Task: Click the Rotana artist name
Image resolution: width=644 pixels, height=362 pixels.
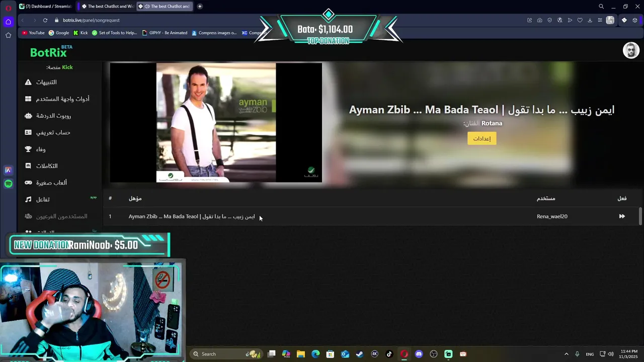Action: (492, 123)
